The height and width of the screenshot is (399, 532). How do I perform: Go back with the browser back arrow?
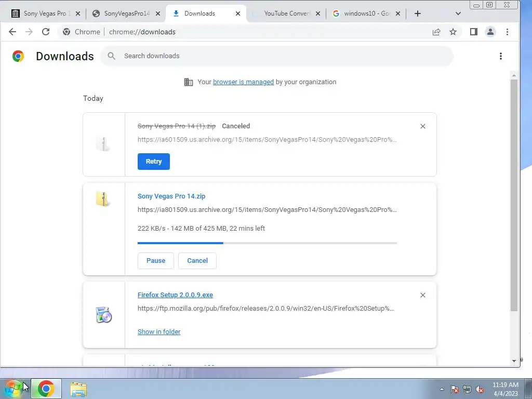coord(12,32)
